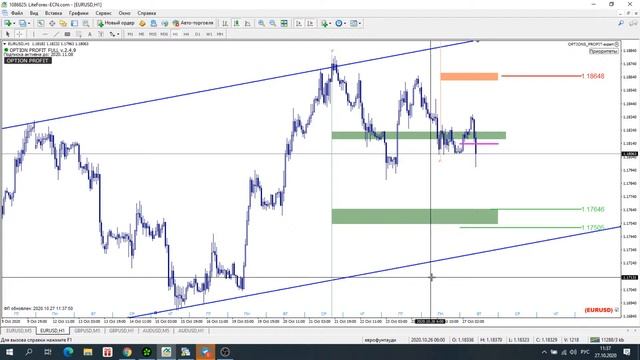Switch timeframe to M1

point(130,34)
